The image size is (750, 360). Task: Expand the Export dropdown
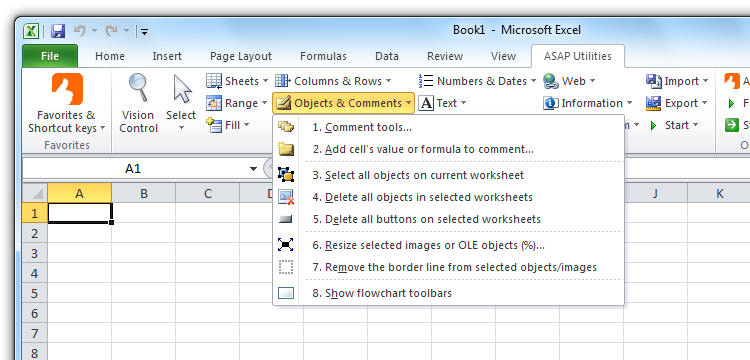(676, 103)
